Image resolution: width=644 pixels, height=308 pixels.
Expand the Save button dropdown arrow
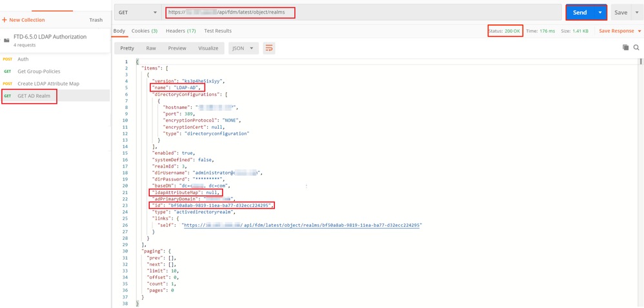click(638, 12)
